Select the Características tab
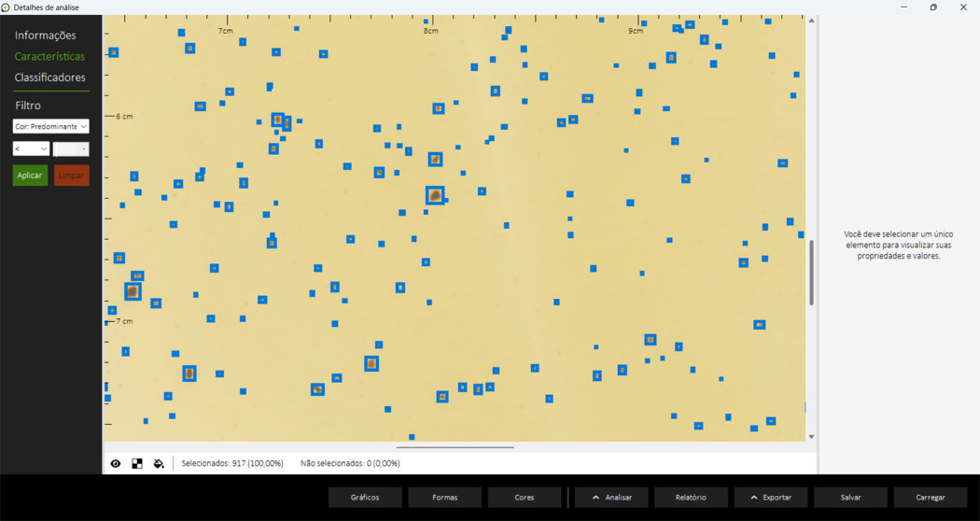 [x=49, y=57]
